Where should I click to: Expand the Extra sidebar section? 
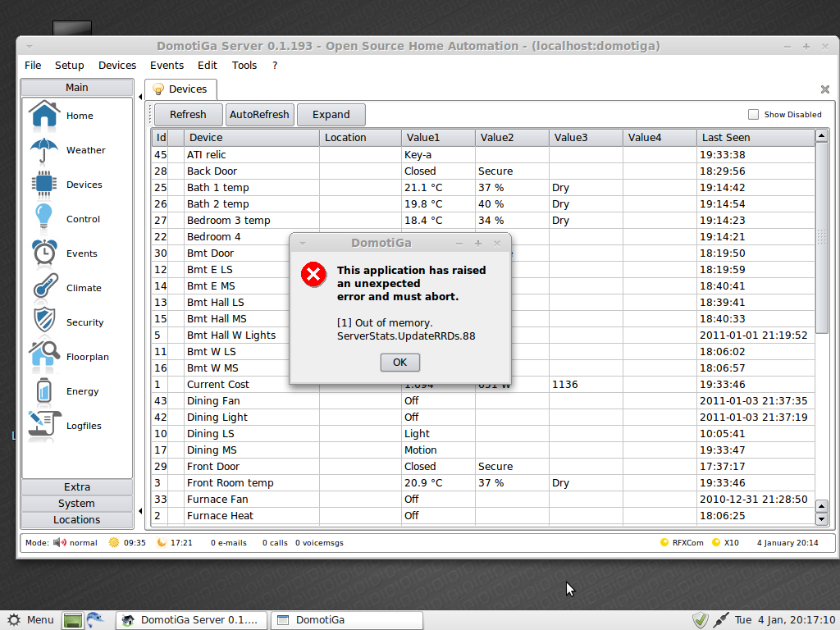(x=77, y=487)
